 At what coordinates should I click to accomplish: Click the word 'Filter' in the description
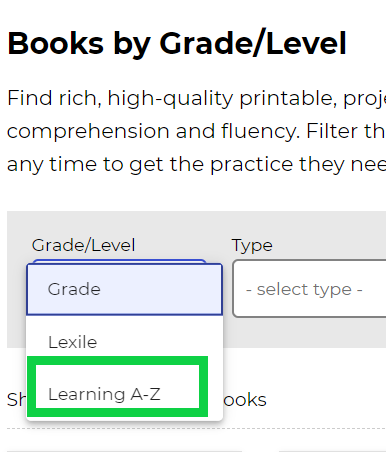[x=332, y=131]
